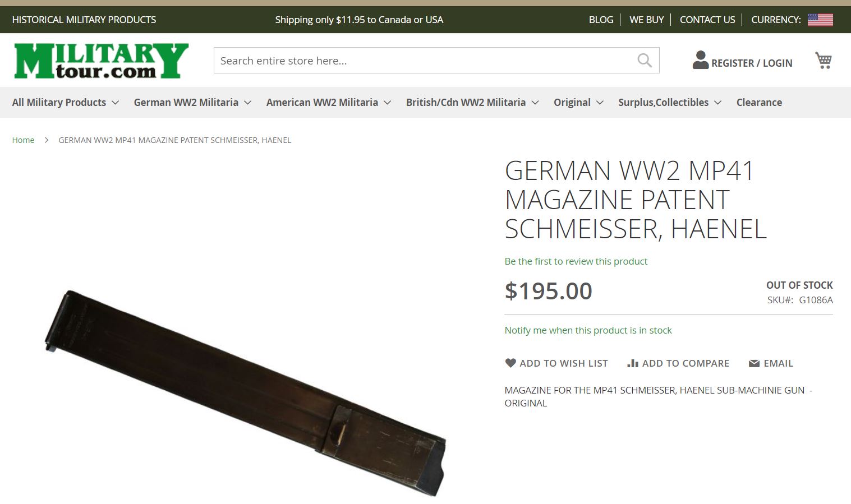The width and height of the screenshot is (851, 504).
Task: Click the MilitaryTour.com logo
Action: (x=102, y=61)
